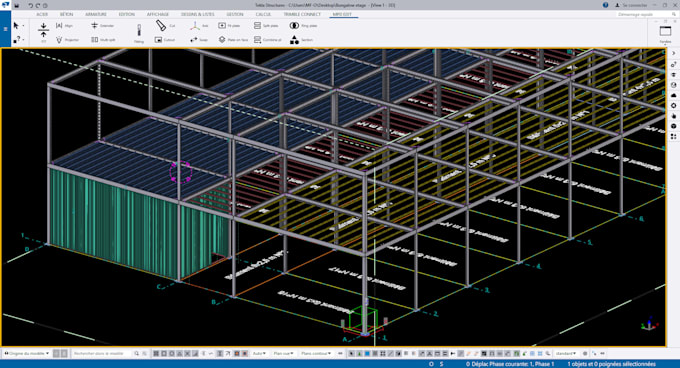680x368 pixels.
Task: Open the Section tool
Action: (301, 40)
